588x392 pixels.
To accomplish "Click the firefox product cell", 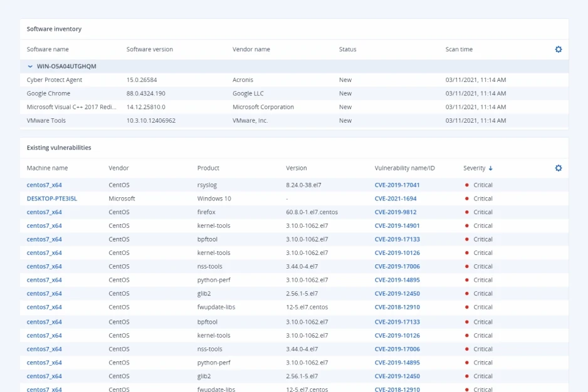I will pyautogui.click(x=206, y=212).
